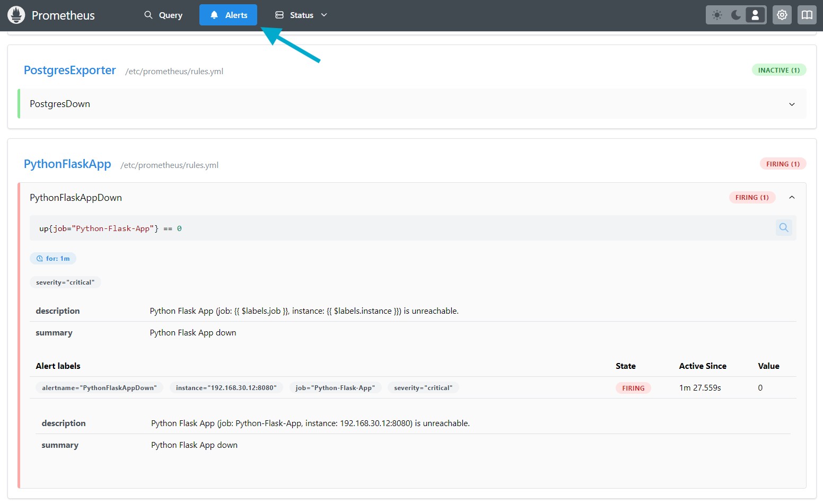Viewport: 823px width, 504px height.
Task: Open the PostgresExporter group link
Action: pos(69,70)
